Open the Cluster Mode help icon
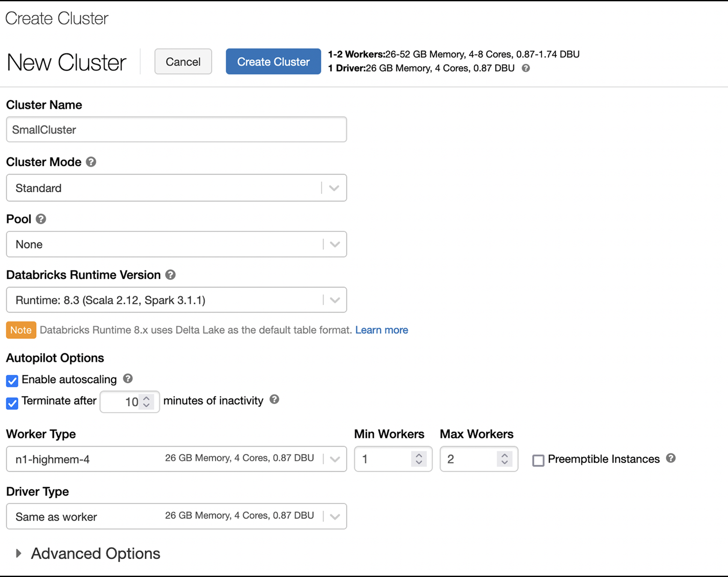This screenshot has height=577, width=728. click(x=91, y=162)
